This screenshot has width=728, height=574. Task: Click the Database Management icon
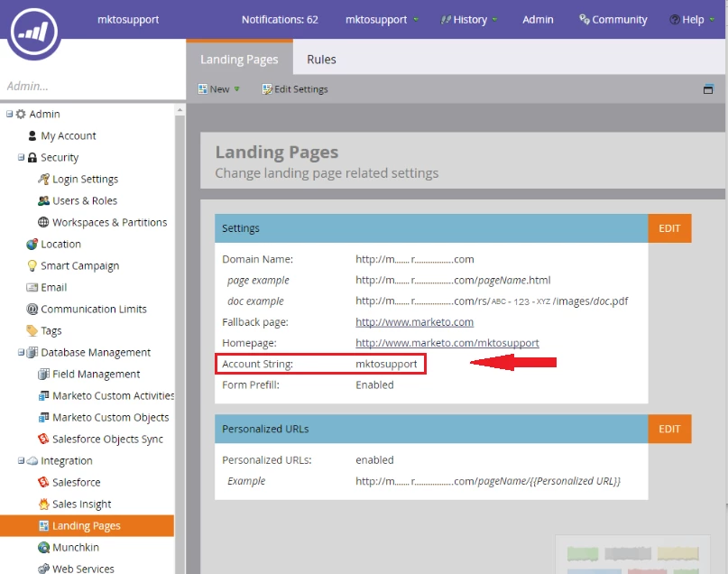point(32,352)
